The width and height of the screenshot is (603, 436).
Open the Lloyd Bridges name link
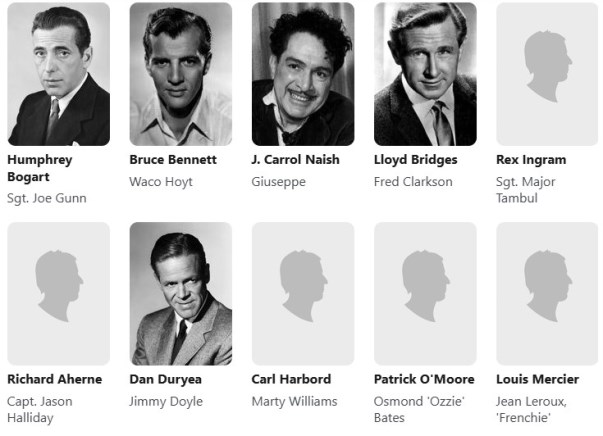[415, 160]
